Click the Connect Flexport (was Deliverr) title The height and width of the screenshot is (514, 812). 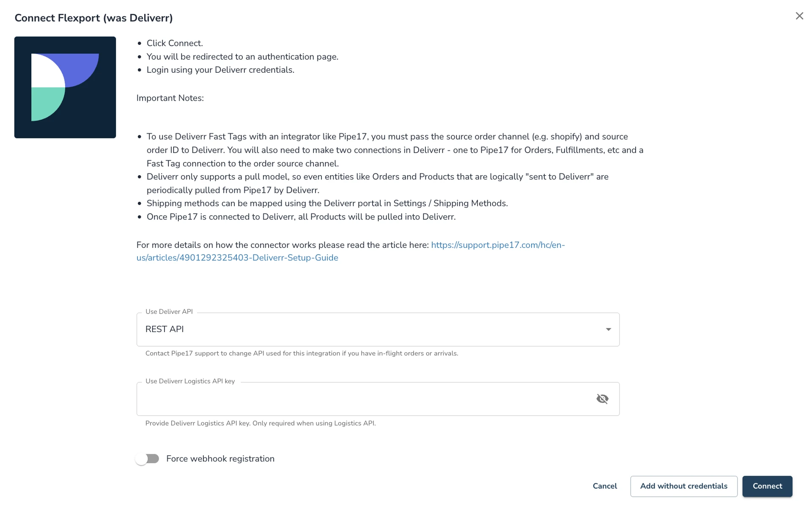pyautogui.click(x=93, y=18)
